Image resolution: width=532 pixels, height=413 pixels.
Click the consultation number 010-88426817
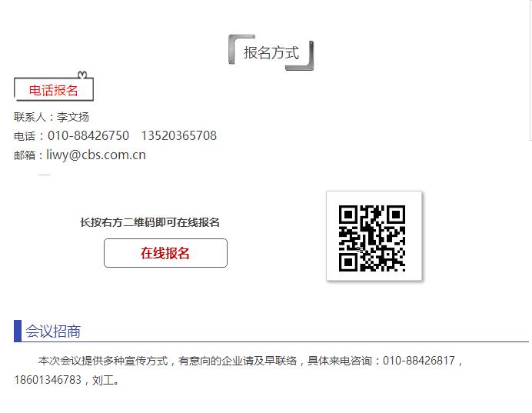[419, 361]
